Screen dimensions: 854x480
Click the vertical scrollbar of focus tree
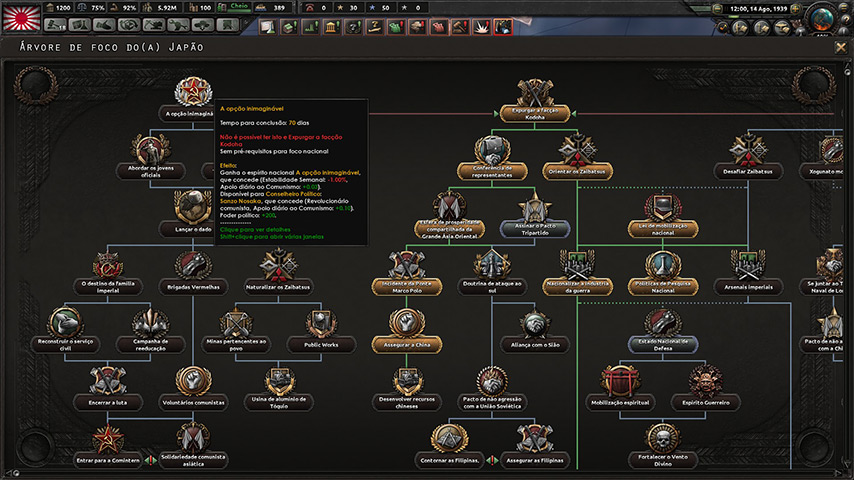[x=847, y=267]
